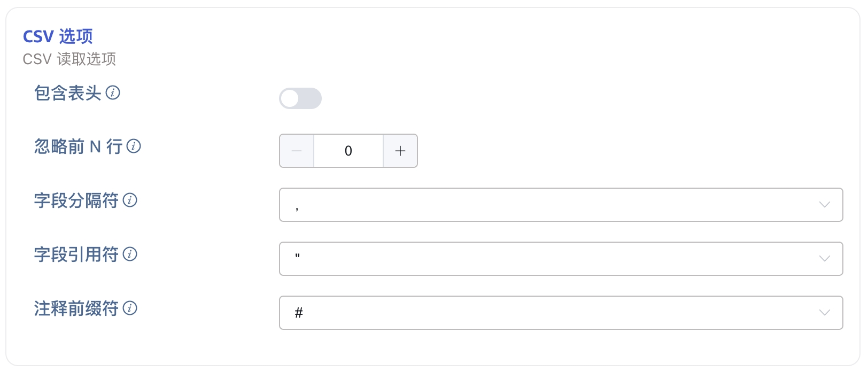Image resolution: width=868 pixels, height=371 pixels.
Task: Open the 字段分隔符 comma dropdown
Action: point(561,205)
